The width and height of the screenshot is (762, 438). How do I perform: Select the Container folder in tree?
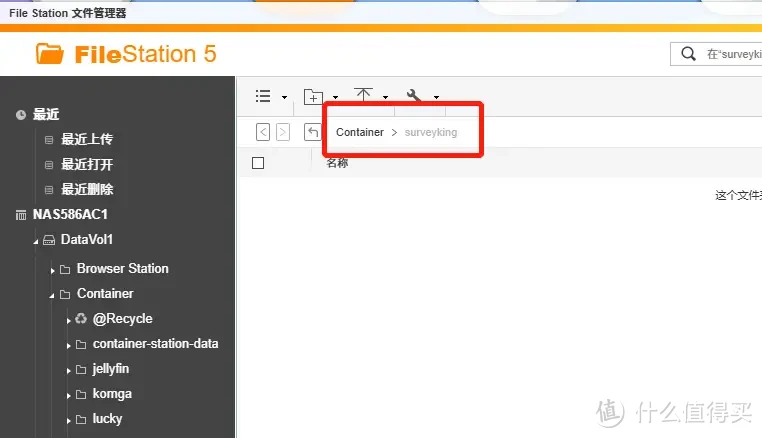[x=105, y=294]
